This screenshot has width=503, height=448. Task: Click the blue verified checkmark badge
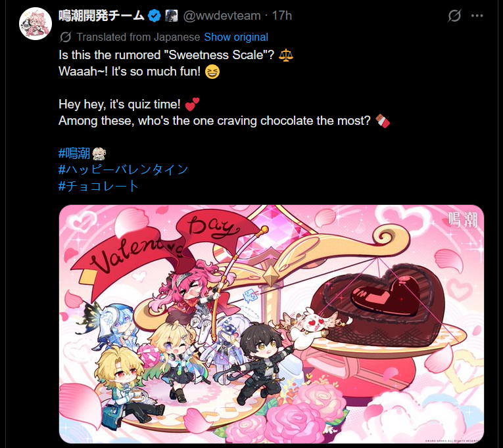click(155, 16)
